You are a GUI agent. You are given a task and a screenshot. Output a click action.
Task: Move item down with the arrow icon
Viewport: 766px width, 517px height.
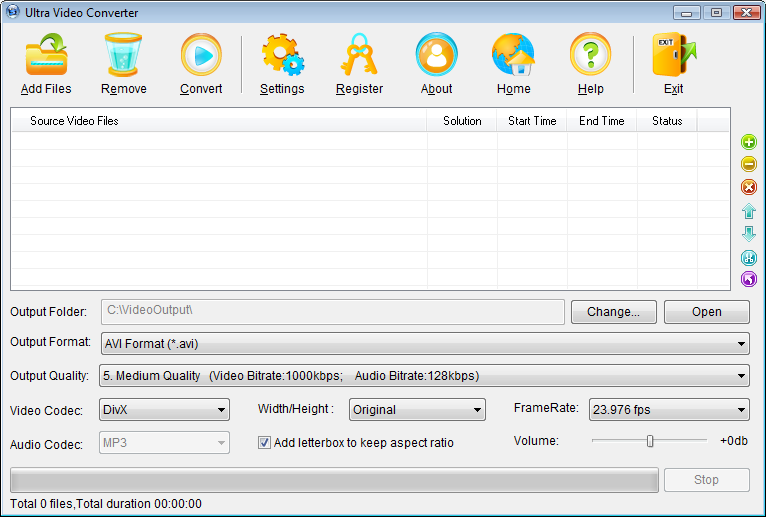pos(748,234)
